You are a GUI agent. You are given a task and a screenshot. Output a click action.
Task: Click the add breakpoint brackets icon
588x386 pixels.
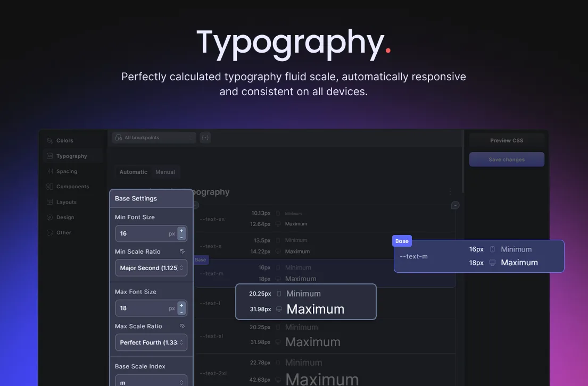[205, 138]
